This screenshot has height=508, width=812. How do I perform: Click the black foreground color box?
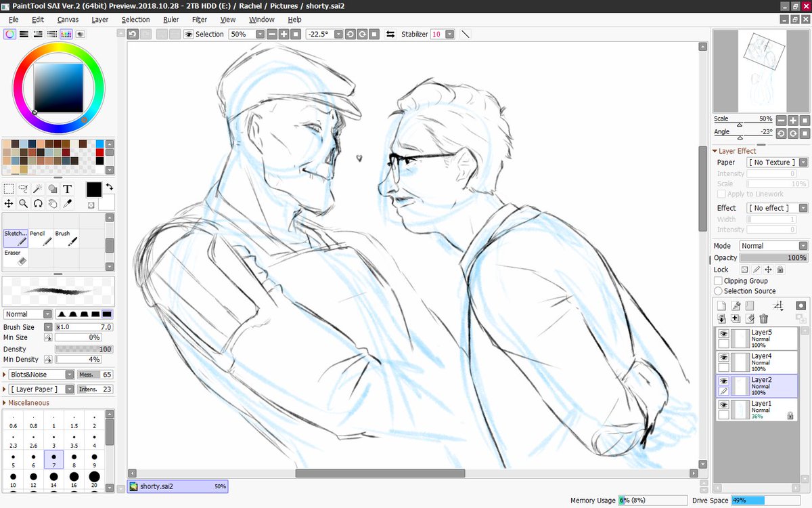(94, 190)
